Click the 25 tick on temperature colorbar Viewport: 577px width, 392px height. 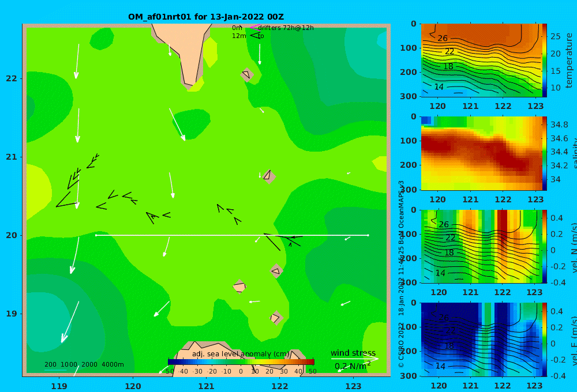[555, 36]
